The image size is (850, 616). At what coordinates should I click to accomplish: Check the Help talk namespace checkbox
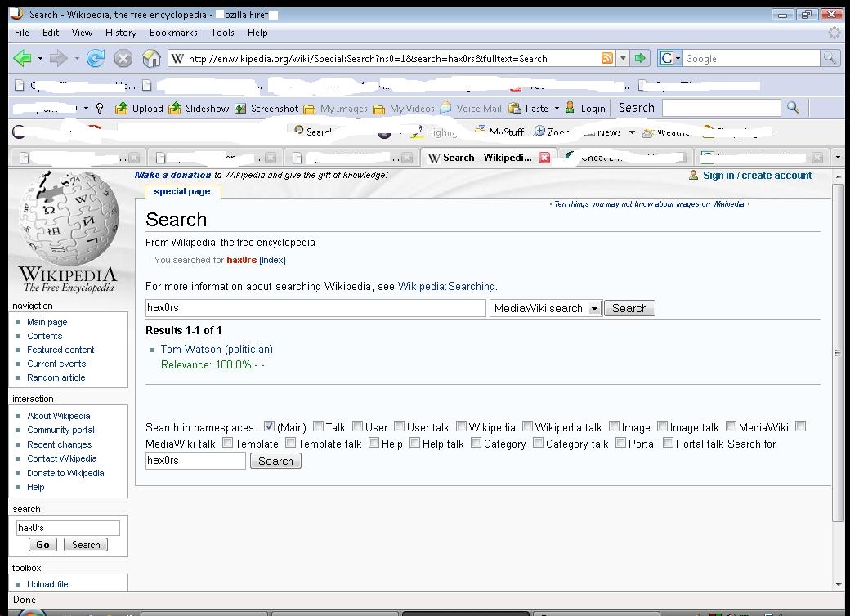414,443
